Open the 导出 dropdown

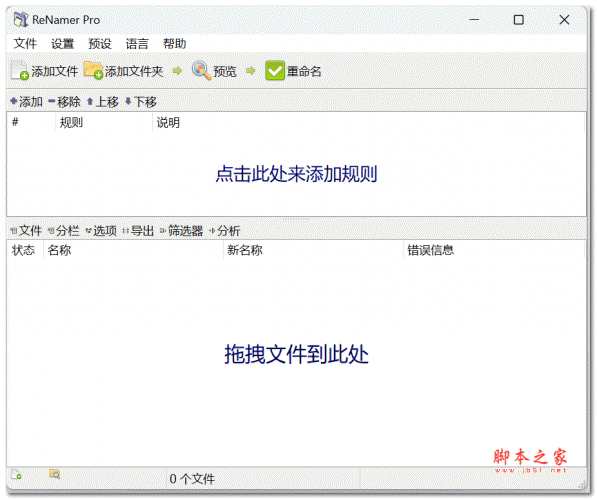(x=138, y=230)
